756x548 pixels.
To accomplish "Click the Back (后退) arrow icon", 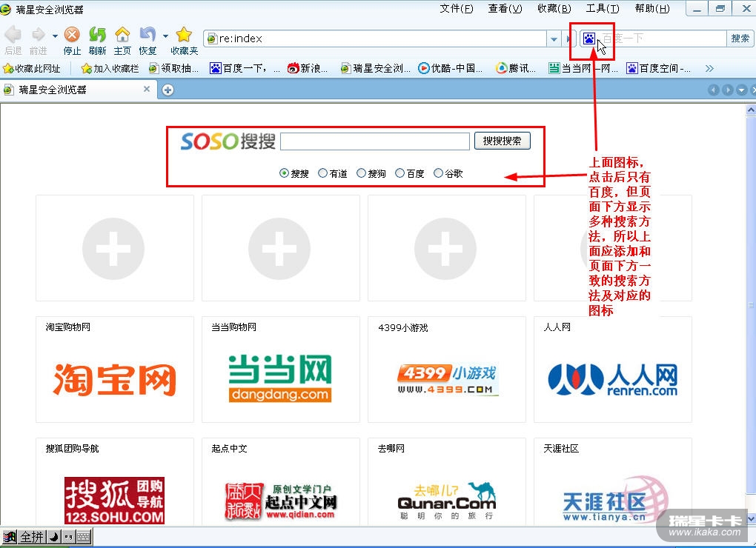I will point(13,35).
